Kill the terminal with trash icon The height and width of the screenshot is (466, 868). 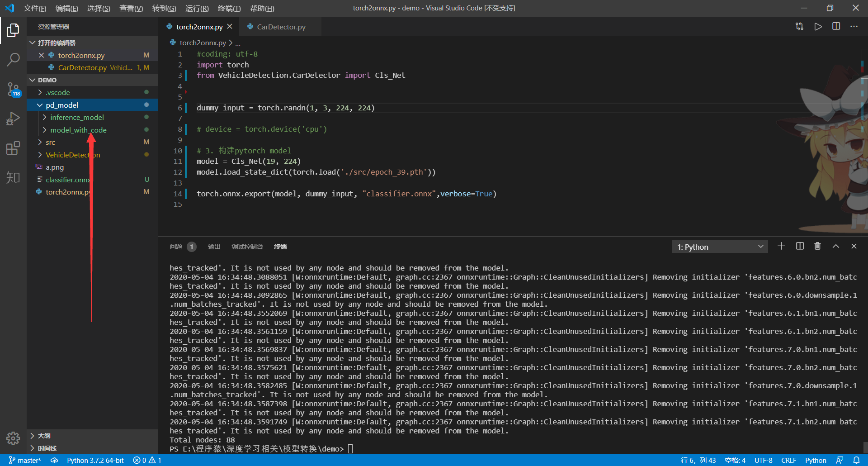[817, 246]
